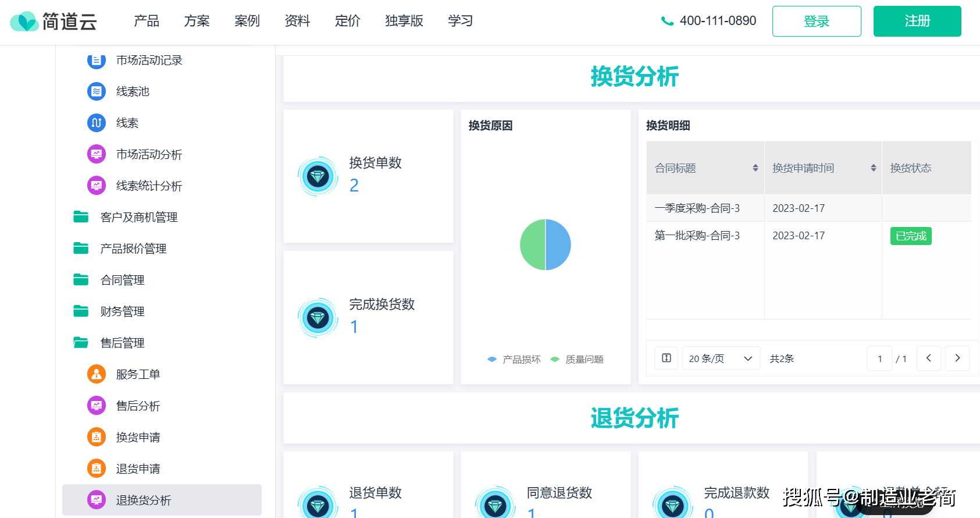980x518 pixels.
Task: Select 线索池 in sidebar
Action: [133, 91]
